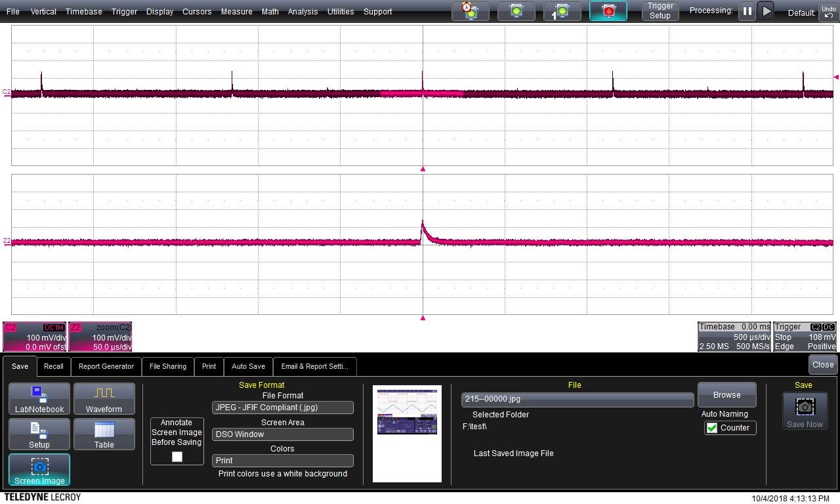The height and width of the screenshot is (504, 840).
Task: Toggle the Counter auto naming checkbox
Action: (x=712, y=428)
